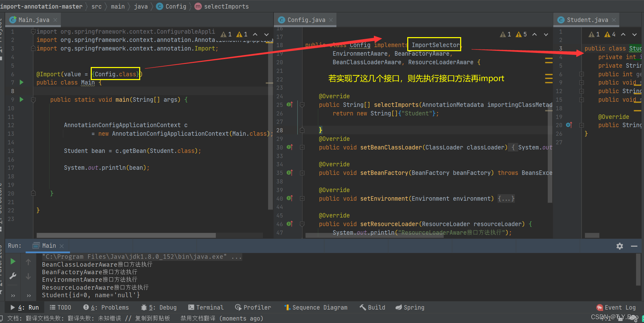Viewport: 644px width, 323px height.
Task: Close the Main.java tab
Action: pyautogui.click(x=55, y=20)
